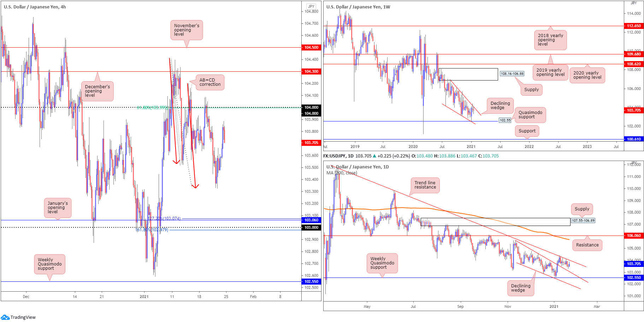Select the November's opening level callout
This screenshot has width=644, height=322.
point(187,30)
